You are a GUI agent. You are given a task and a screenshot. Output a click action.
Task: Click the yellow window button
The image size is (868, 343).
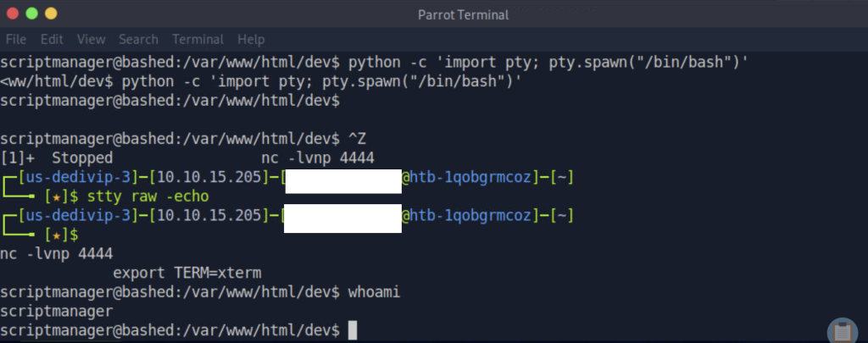51,14
